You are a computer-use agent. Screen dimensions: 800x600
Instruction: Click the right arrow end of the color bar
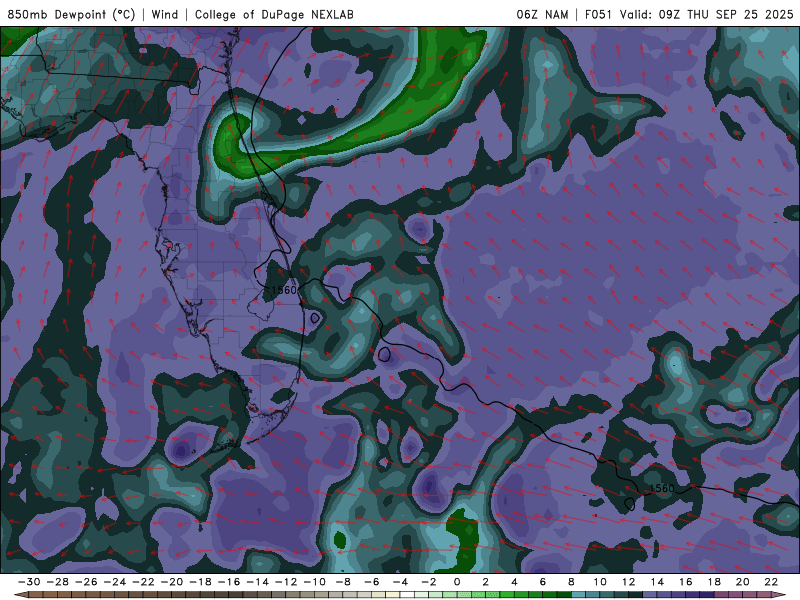(x=779, y=595)
